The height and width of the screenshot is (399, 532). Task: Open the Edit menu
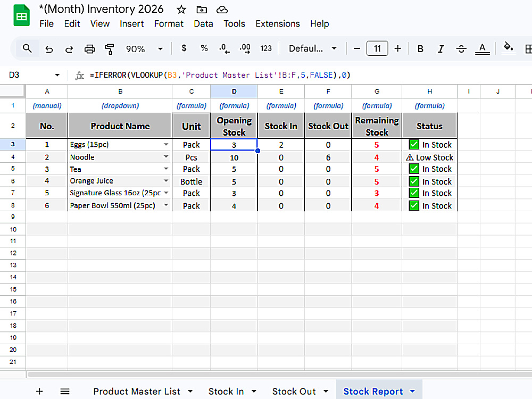72,24
